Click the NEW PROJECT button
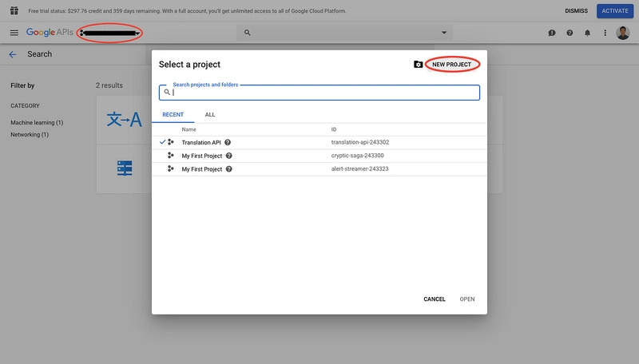 pos(451,64)
